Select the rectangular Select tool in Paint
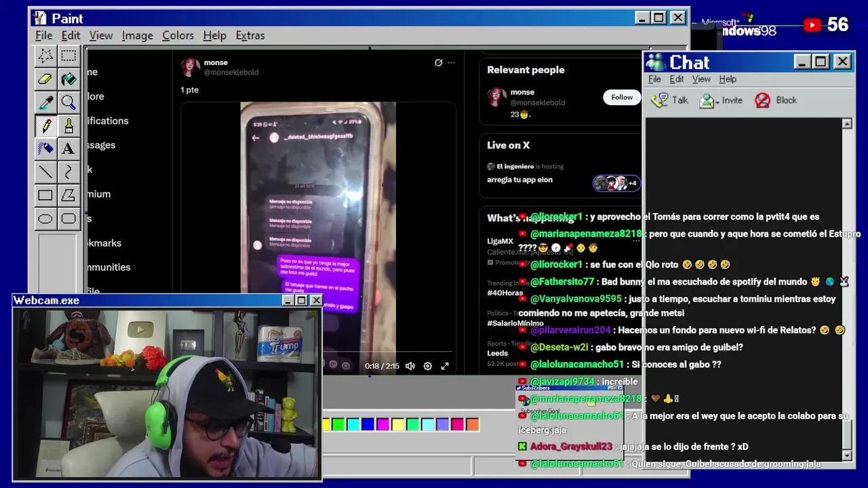Image resolution: width=868 pixels, height=488 pixels. click(x=68, y=56)
